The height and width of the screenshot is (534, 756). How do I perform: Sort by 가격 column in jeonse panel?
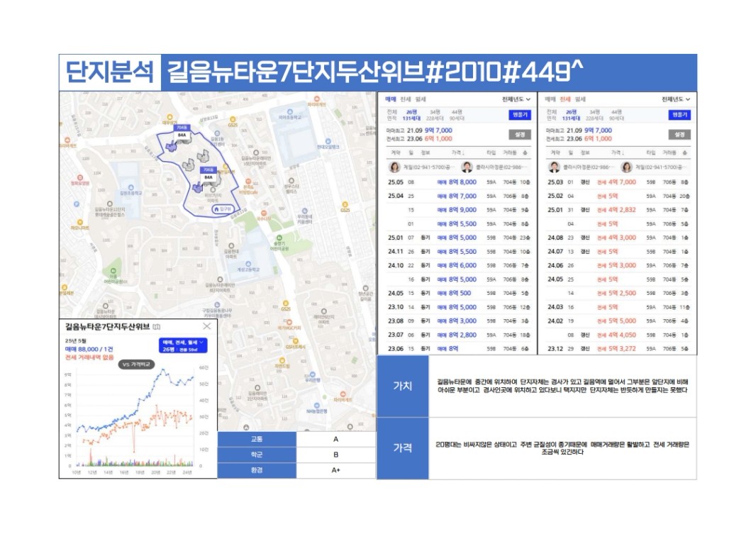618,152
